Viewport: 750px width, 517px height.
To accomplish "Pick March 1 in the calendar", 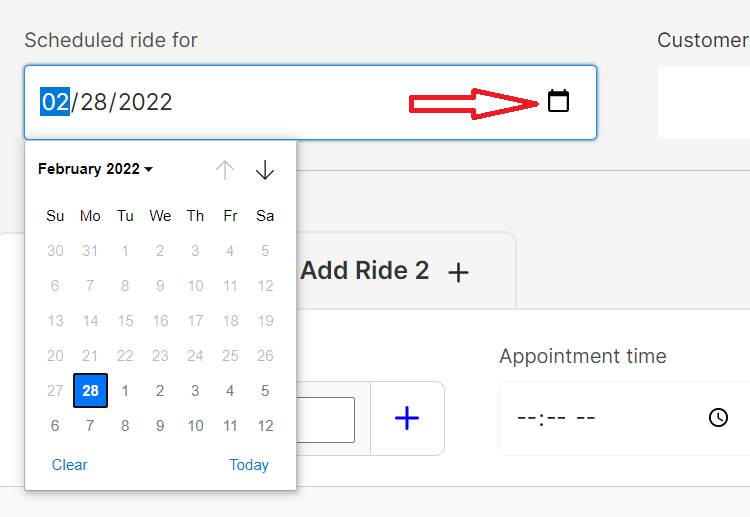I will pos(125,391).
